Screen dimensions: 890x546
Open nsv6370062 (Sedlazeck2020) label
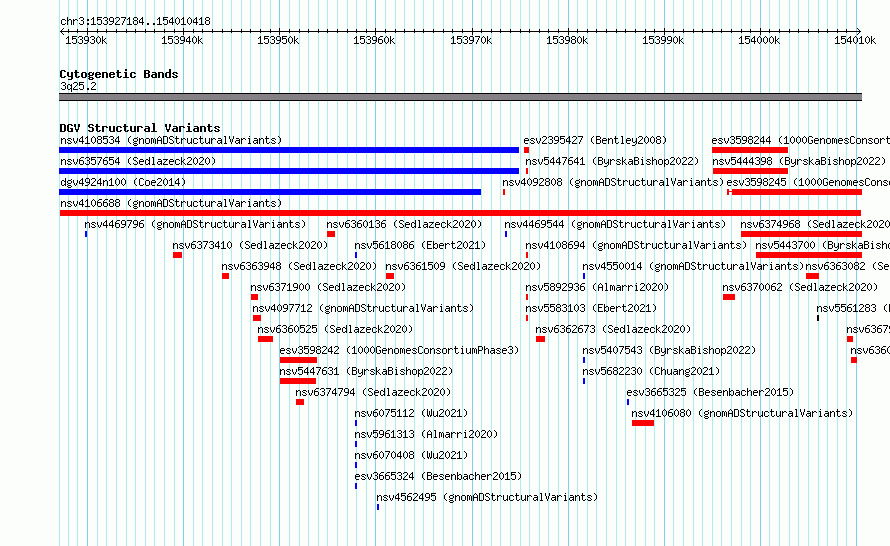(x=800, y=287)
